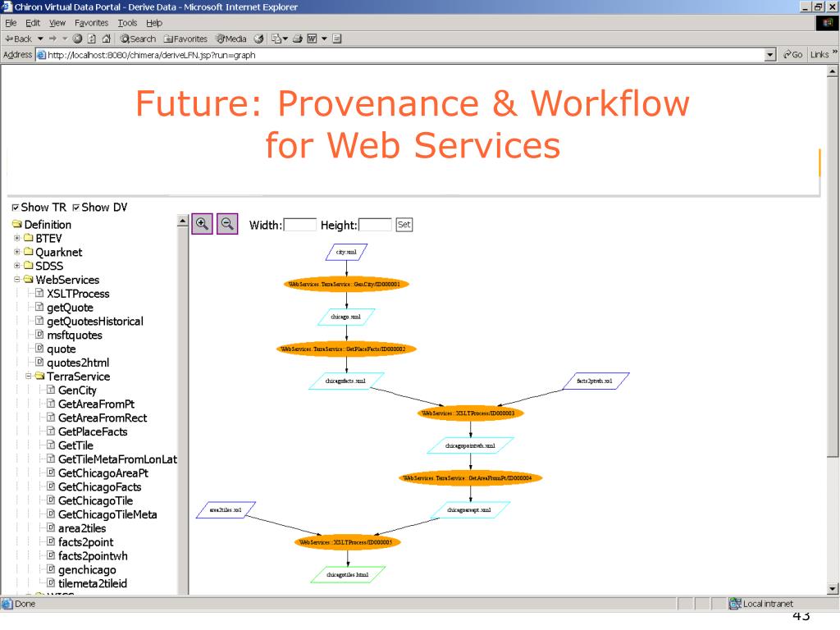
Task: Click the GenCity transformation icon
Action: (x=50, y=390)
